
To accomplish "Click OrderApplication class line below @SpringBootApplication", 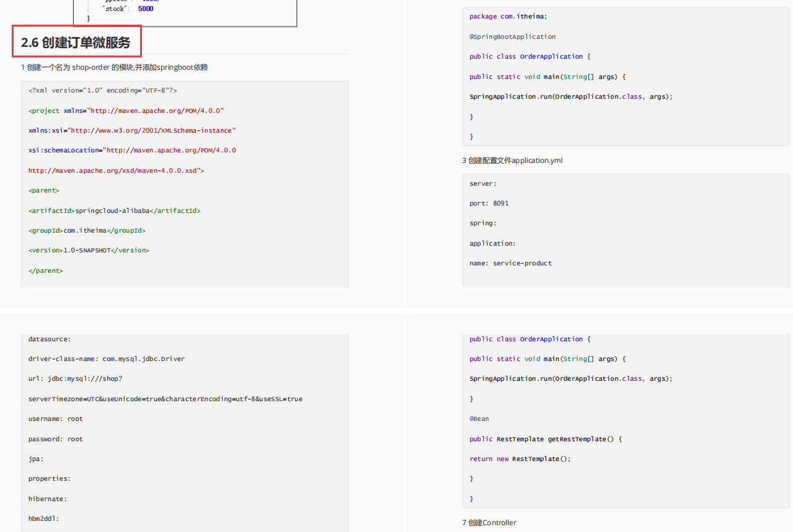I will click(530, 56).
